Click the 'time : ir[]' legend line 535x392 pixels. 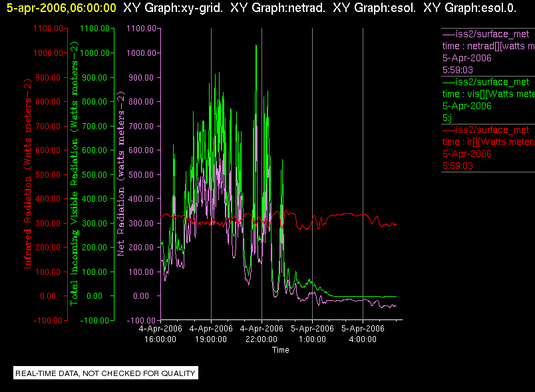click(488, 142)
